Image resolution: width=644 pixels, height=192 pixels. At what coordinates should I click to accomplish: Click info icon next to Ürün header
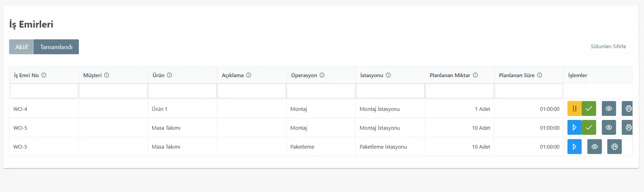(169, 75)
